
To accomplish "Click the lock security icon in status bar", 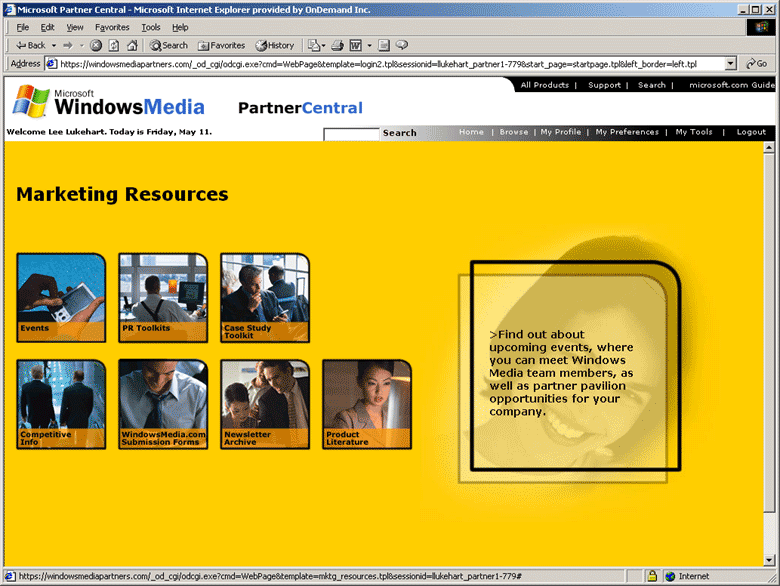I will point(652,576).
